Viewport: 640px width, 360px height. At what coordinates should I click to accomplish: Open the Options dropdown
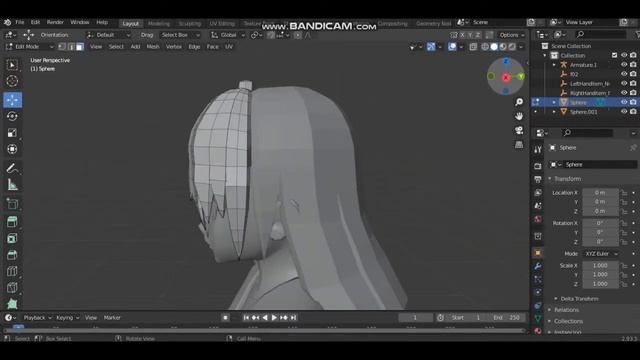coord(512,35)
